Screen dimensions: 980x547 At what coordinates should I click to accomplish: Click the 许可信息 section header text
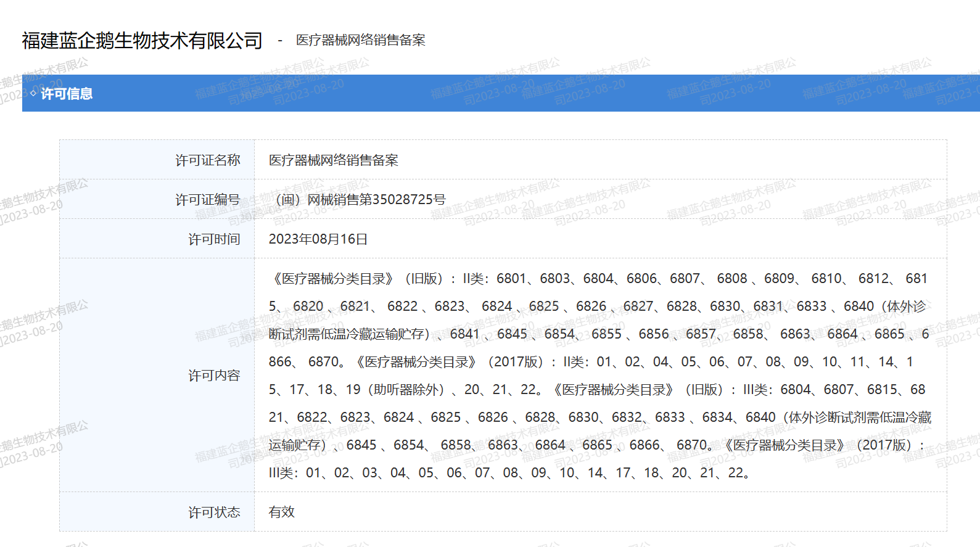click(x=67, y=94)
